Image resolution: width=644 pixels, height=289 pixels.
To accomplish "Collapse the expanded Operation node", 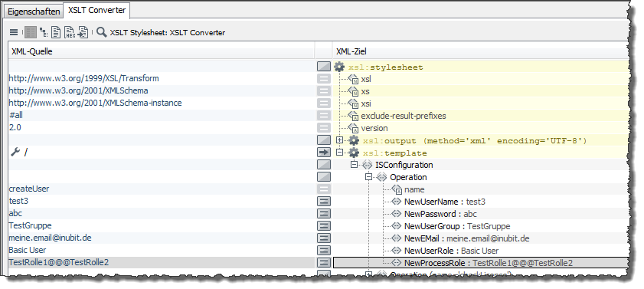I will click(369, 177).
